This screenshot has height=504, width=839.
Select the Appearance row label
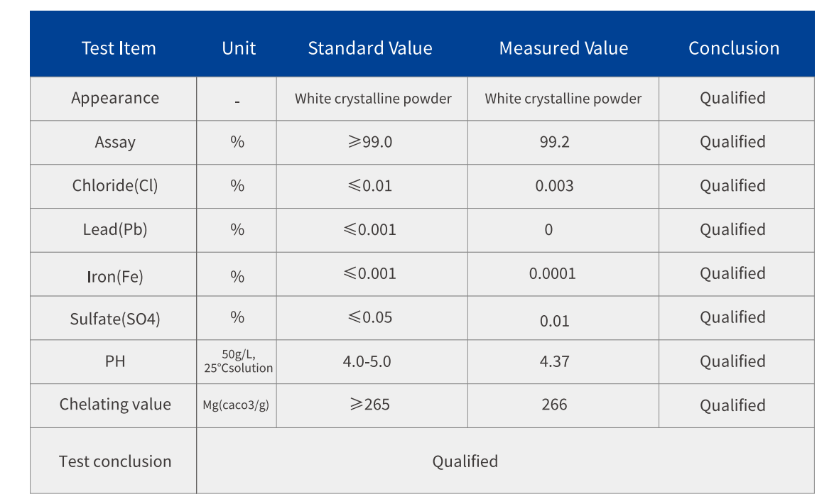[x=115, y=98]
